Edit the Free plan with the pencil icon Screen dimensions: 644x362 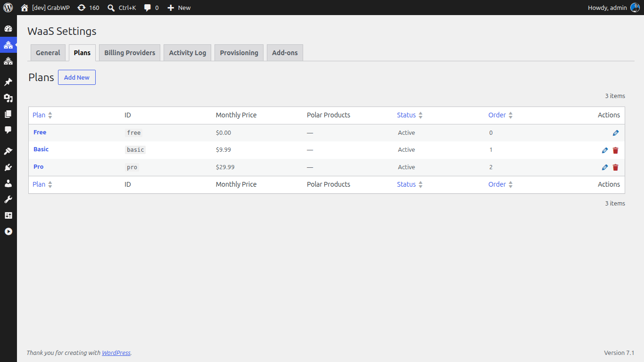(616, 133)
